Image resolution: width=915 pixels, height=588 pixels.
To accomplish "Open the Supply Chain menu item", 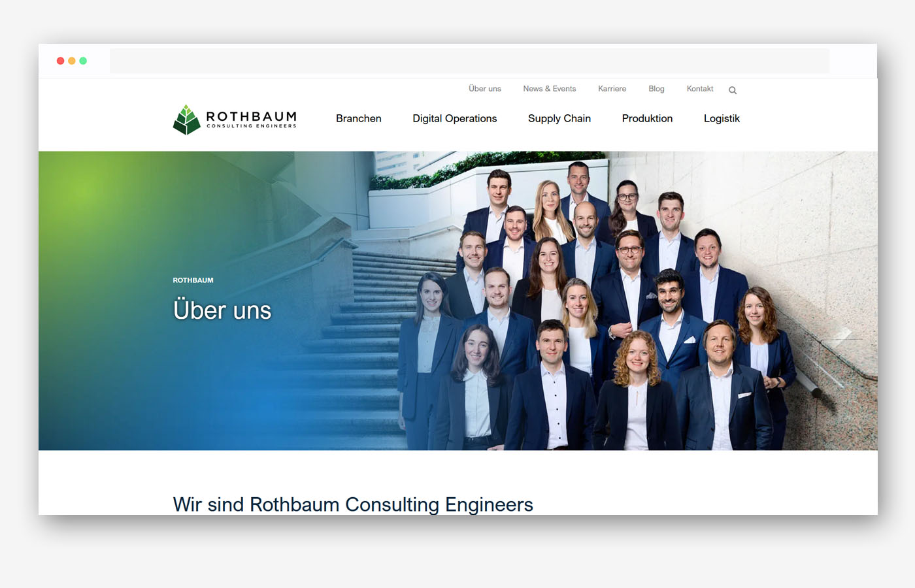I will coord(559,118).
